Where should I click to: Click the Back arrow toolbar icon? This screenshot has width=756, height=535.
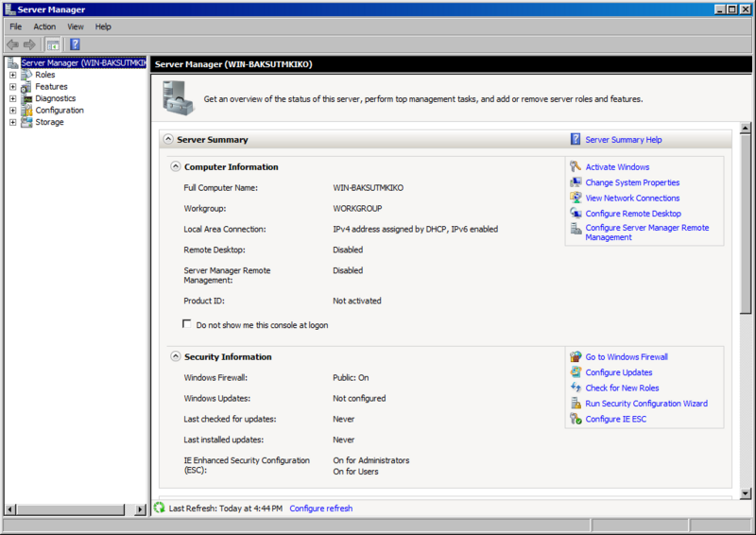coord(12,44)
